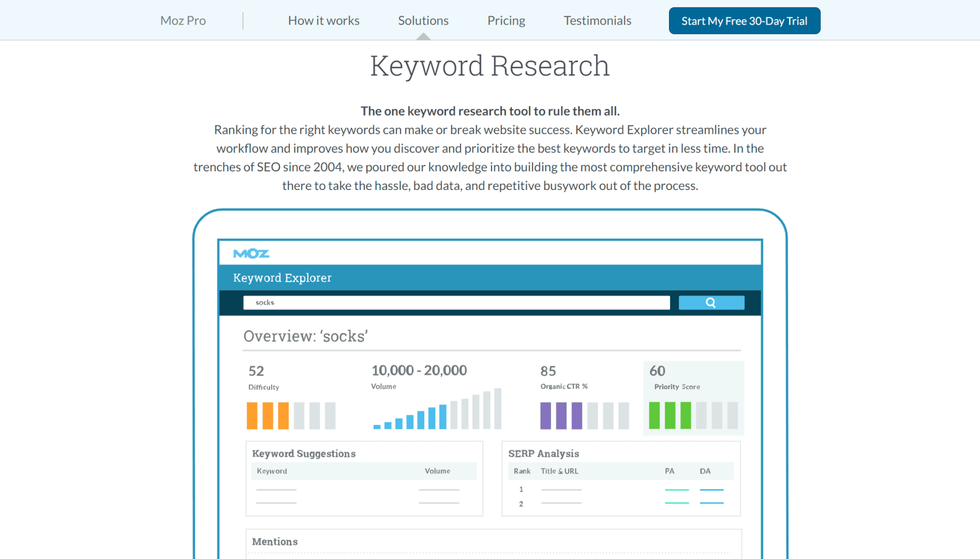This screenshot has width=980, height=559.
Task: Expand the Mentions section
Action: pos(274,542)
